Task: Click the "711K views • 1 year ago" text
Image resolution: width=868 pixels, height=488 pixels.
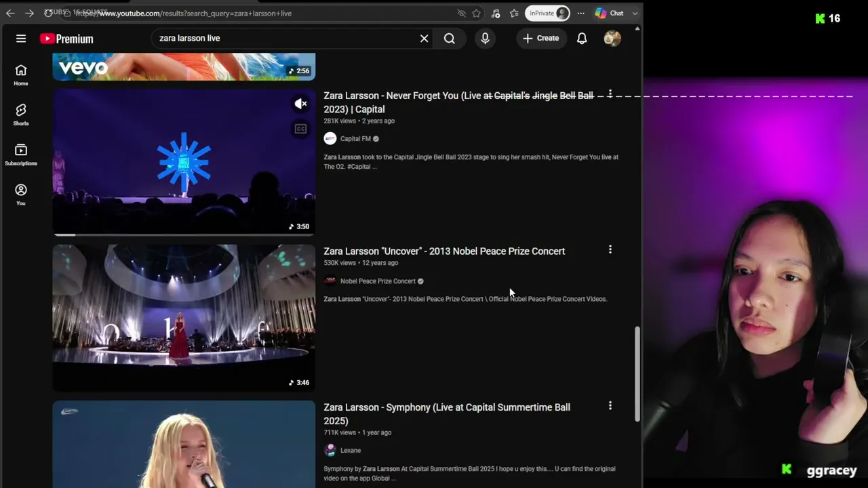Action: pos(357,432)
